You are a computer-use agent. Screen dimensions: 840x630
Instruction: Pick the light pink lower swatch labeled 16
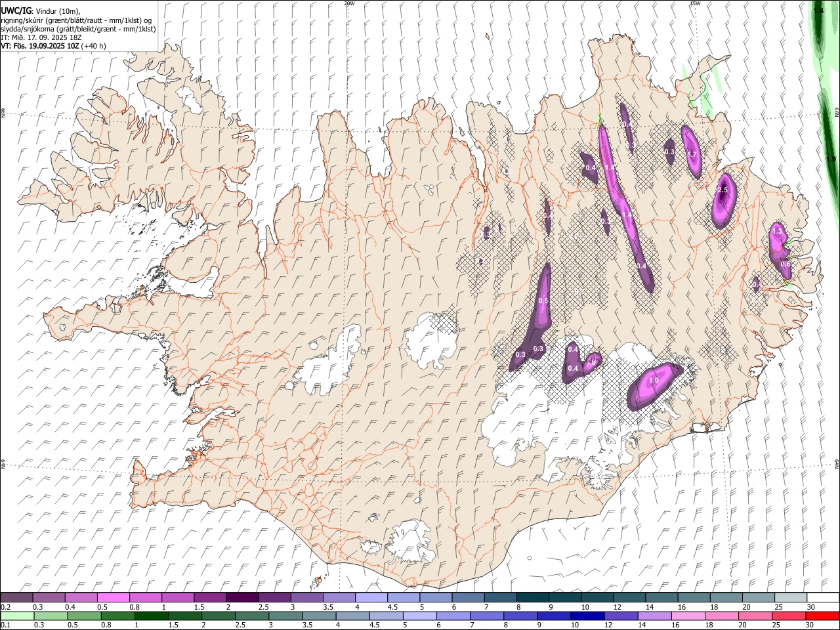tap(688, 616)
